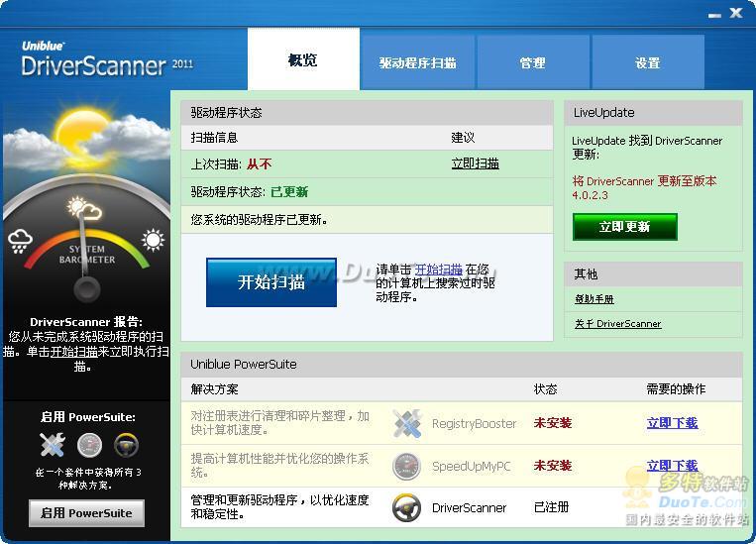
Task: Click sidebar steering wheel PowerSuite icon
Action: point(126,445)
